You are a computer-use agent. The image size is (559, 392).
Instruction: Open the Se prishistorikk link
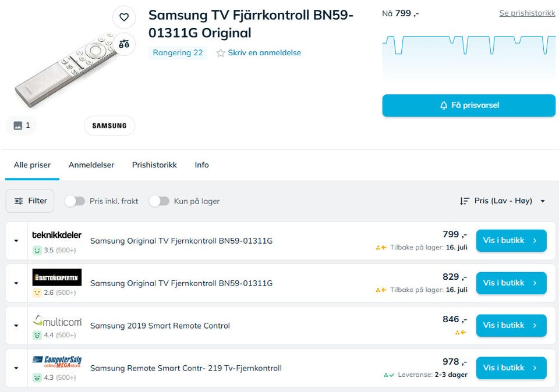(527, 13)
